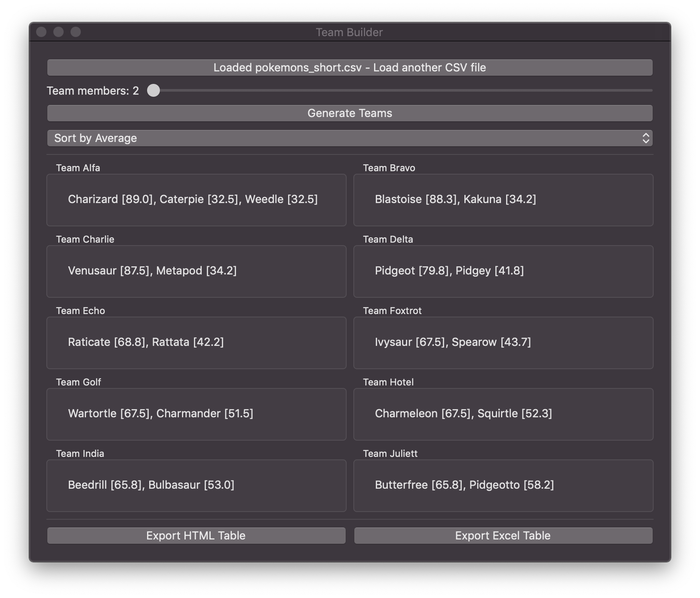700x598 pixels.
Task: Export the Excel Table
Action: [503, 536]
